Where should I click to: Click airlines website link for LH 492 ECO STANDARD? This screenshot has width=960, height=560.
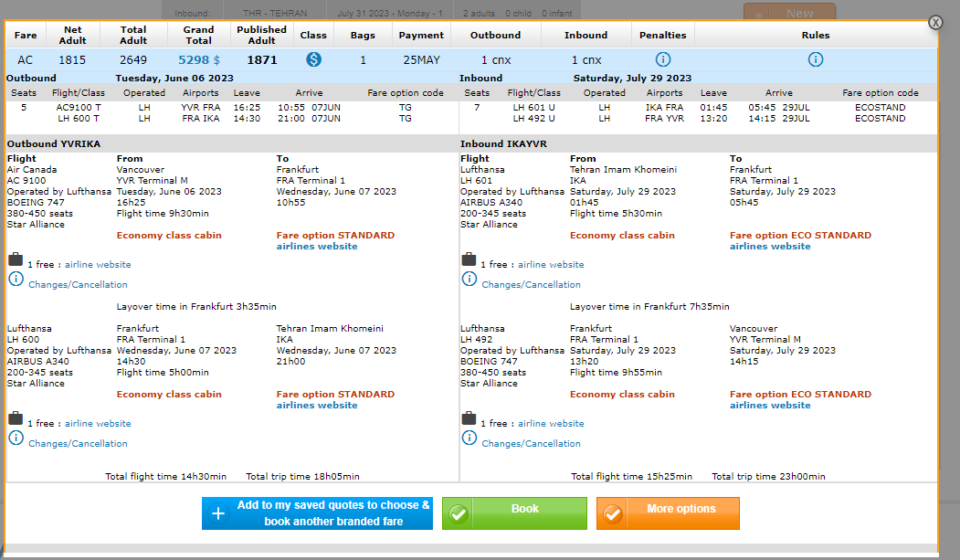tap(770, 406)
